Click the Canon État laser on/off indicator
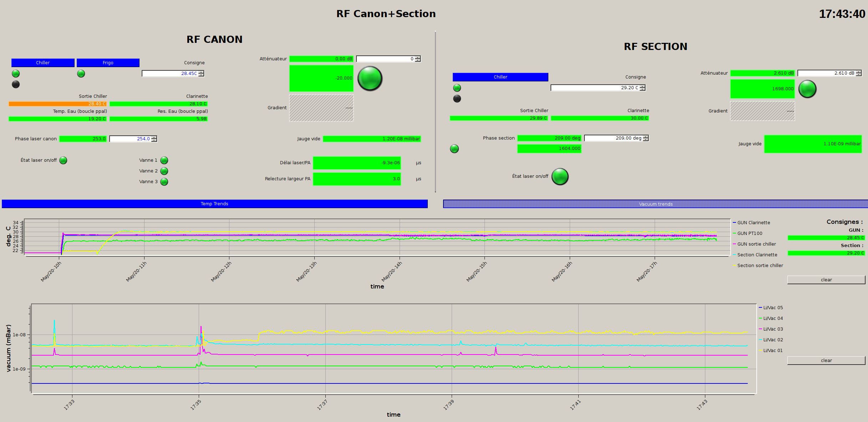Screen dimensions: 868x422 [63, 160]
